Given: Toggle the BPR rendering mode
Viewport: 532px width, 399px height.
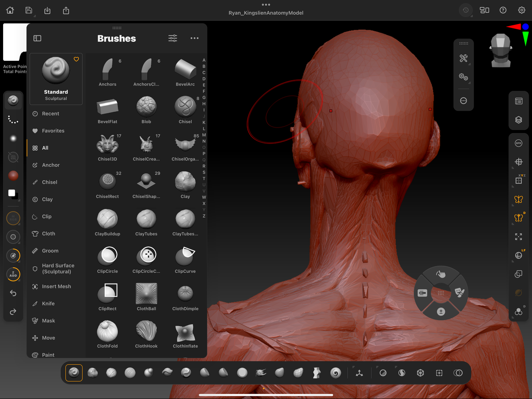Looking at the screenshot, I should [519, 143].
